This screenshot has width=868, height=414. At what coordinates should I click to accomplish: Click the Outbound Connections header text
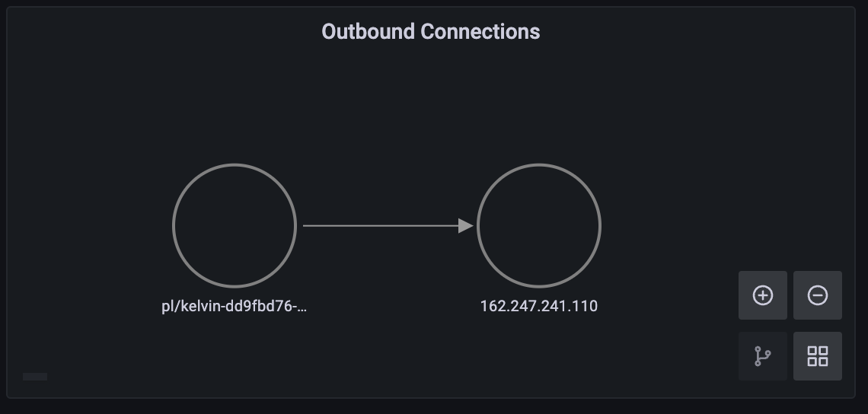coord(431,32)
